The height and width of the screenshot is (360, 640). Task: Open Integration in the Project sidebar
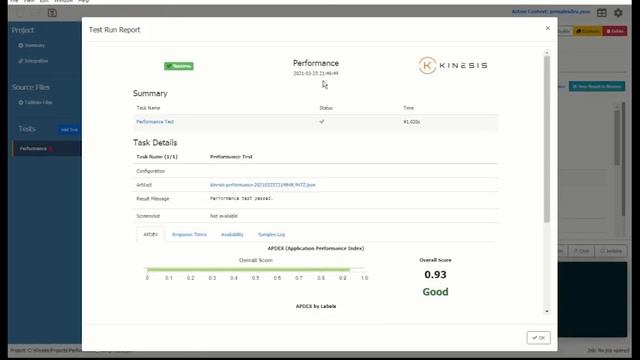33,61
